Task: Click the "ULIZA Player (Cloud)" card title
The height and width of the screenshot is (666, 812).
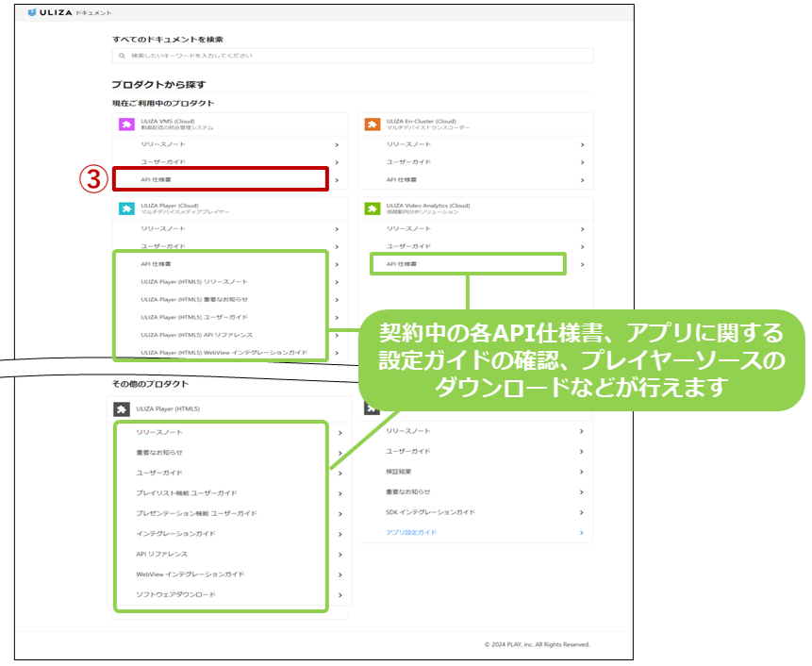Action: coord(170,206)
